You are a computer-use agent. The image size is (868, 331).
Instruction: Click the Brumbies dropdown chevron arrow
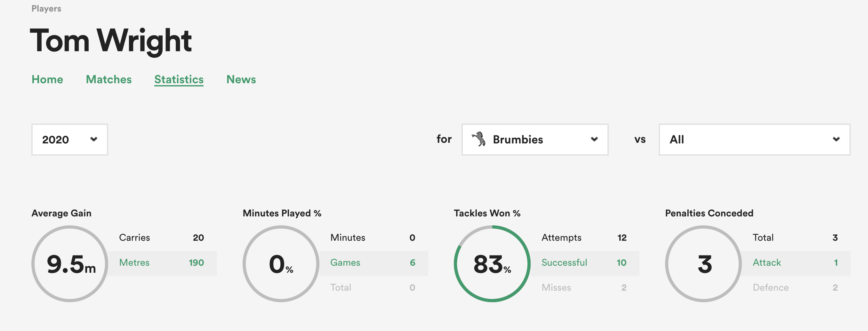pyautogui.click(x=594, y=139)
